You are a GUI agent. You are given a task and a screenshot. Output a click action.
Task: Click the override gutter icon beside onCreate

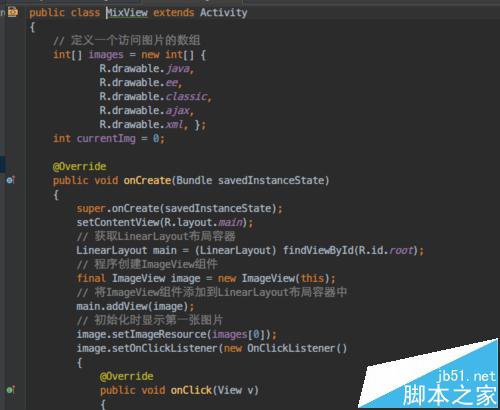(11, 180)
